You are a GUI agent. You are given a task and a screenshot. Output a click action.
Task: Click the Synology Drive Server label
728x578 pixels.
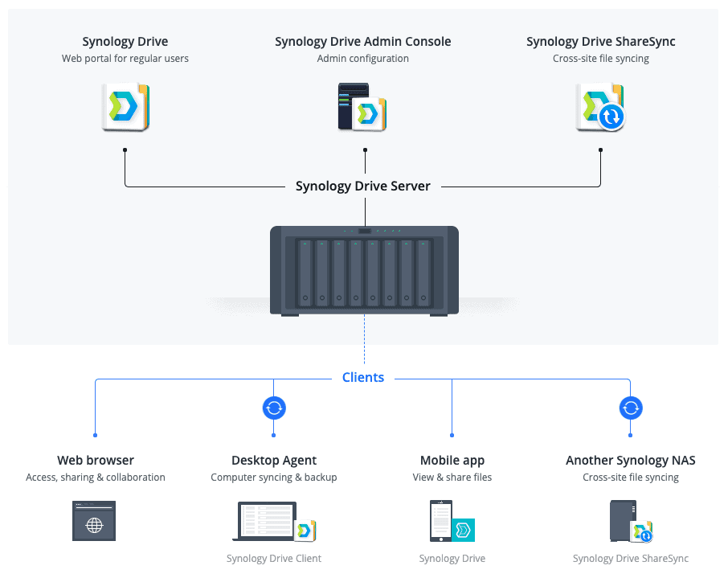363,187
